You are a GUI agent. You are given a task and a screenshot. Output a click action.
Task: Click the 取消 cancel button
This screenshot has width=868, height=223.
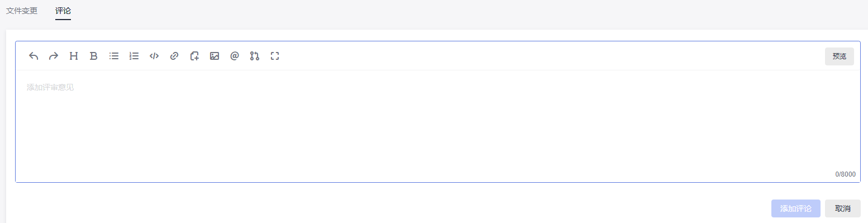tap(843, 208)
